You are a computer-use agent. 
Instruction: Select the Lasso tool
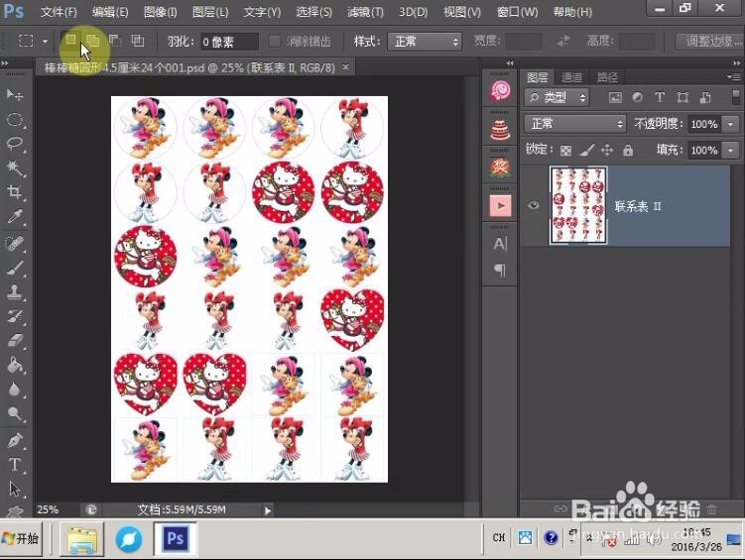coord(15,144)
